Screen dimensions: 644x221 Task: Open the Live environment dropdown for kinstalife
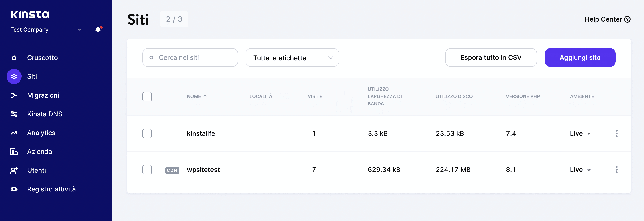[x=580, y=133]
